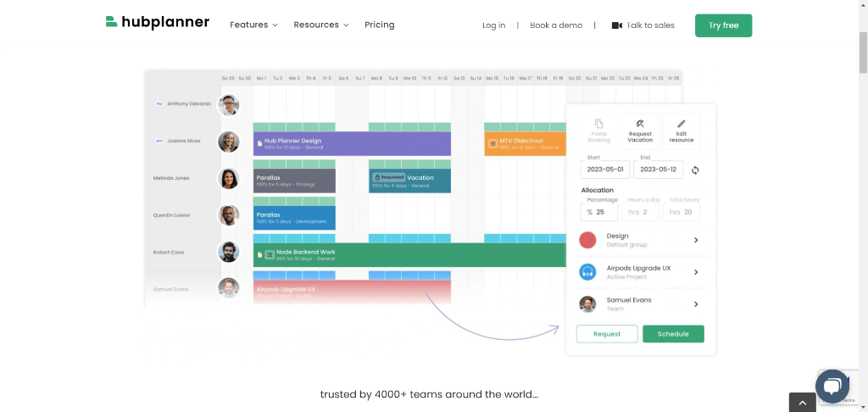Click the Start date field 2023-05-01

point(605,170)
